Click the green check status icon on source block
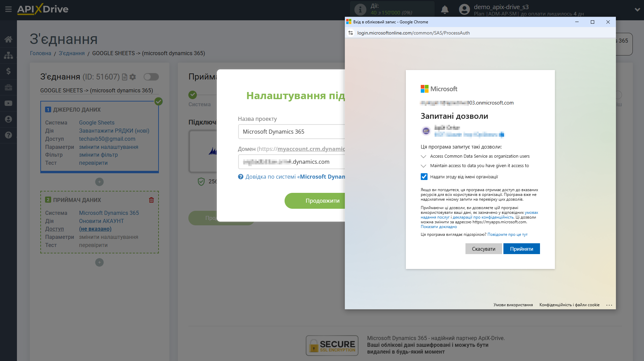644x361 pixels. click(x=159, y=101)
